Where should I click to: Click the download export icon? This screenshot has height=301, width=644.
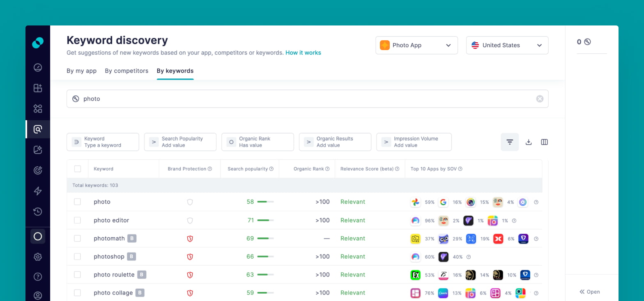[529, 142]
